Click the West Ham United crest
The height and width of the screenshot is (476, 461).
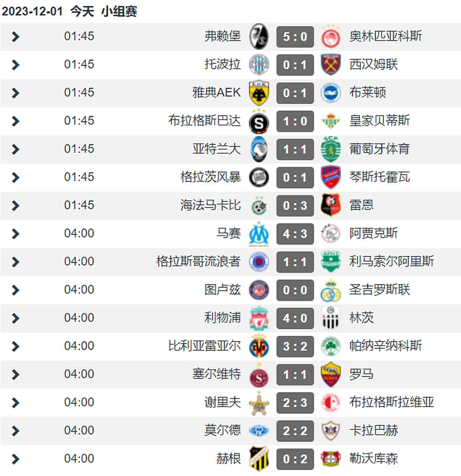pos(330,65)
